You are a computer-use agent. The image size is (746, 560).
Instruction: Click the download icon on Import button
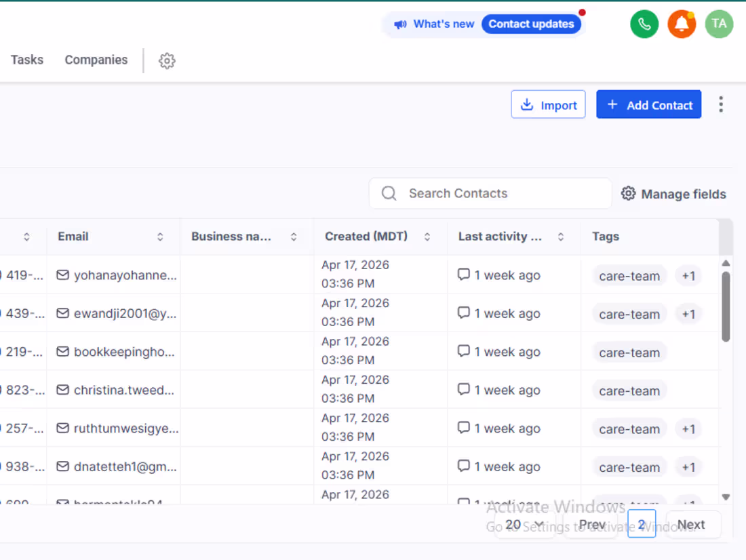point(527,104)
